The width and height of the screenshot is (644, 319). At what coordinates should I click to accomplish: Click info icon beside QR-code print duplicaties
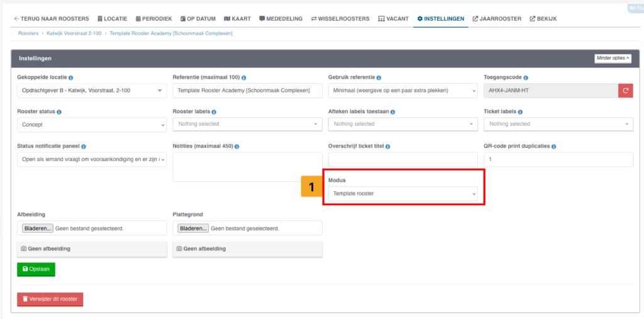[x=554, y=147]
